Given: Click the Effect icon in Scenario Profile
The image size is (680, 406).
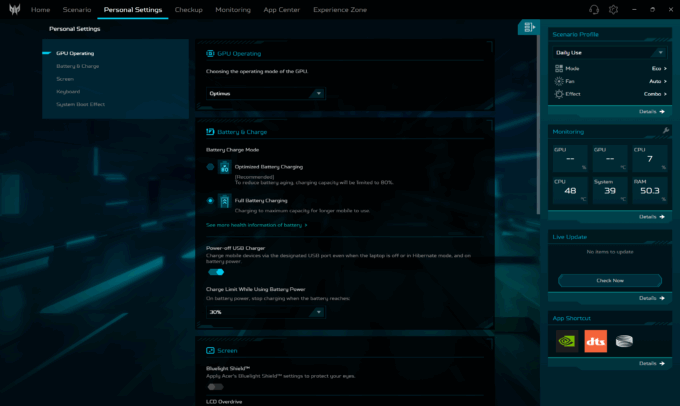Looking at the screenshot, I should 559,94.
